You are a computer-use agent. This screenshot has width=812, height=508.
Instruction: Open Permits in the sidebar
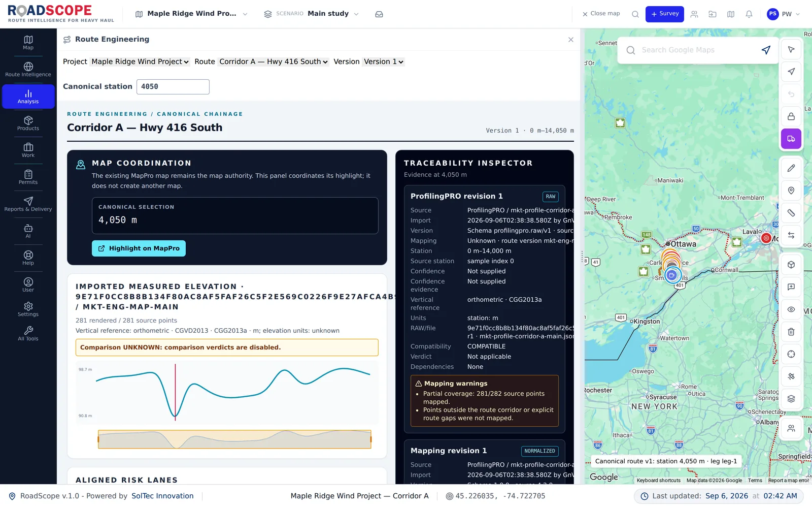pyautogui.click(x=28, y=177)
